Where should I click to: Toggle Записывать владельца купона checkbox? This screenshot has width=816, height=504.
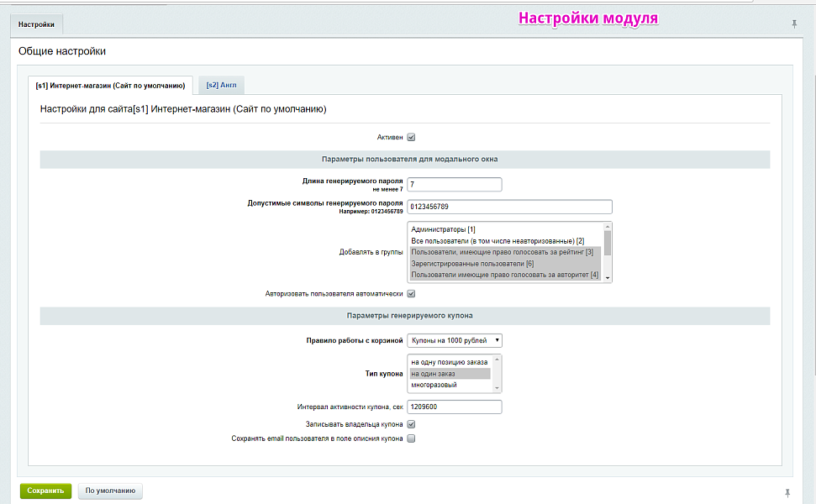coord(412,424)
